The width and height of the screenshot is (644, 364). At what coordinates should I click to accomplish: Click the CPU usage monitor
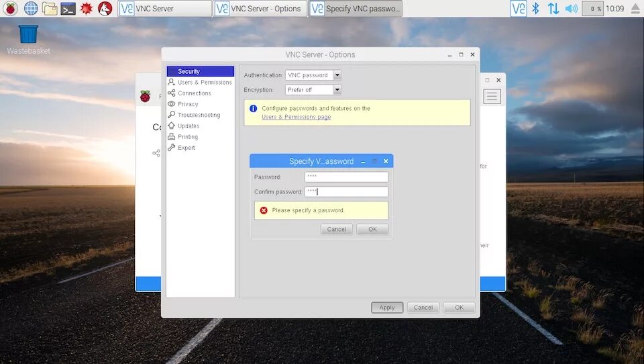tap(592, 8)
